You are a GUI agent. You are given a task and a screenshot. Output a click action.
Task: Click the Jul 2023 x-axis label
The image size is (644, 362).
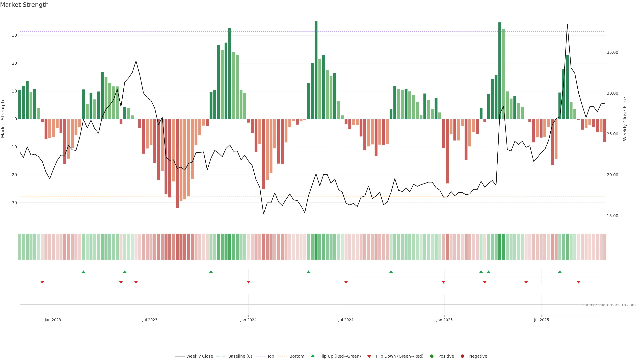tap(150, 320)
